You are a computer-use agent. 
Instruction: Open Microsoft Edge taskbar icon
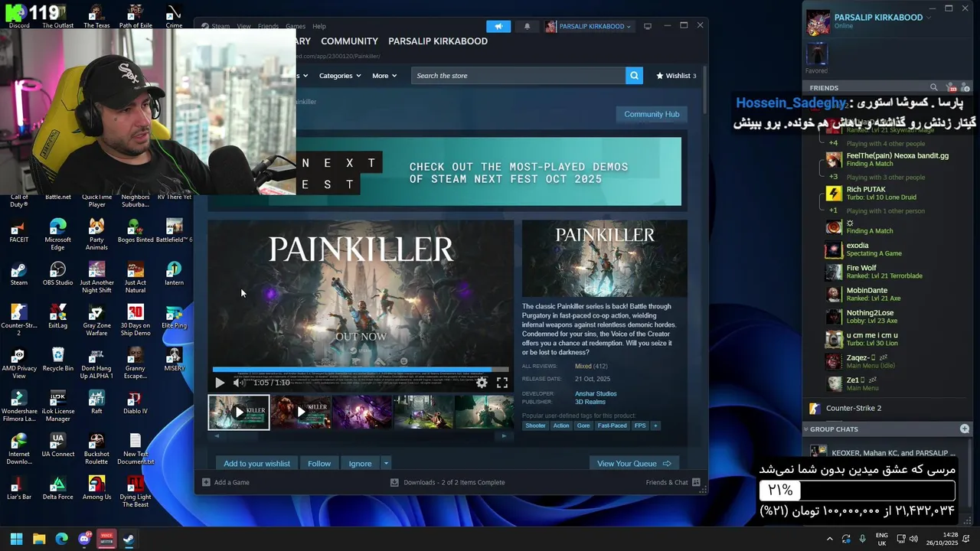pos(61,539)
